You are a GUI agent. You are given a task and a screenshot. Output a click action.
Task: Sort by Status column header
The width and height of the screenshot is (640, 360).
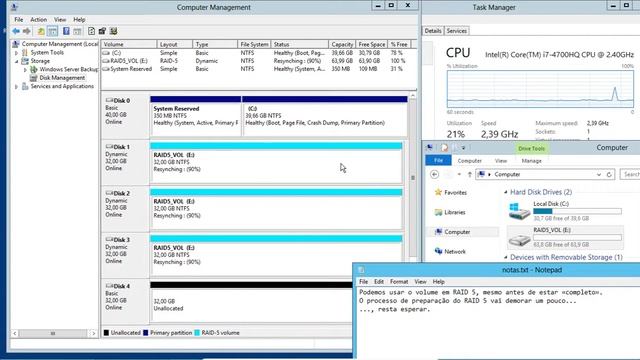click(300, 44)
